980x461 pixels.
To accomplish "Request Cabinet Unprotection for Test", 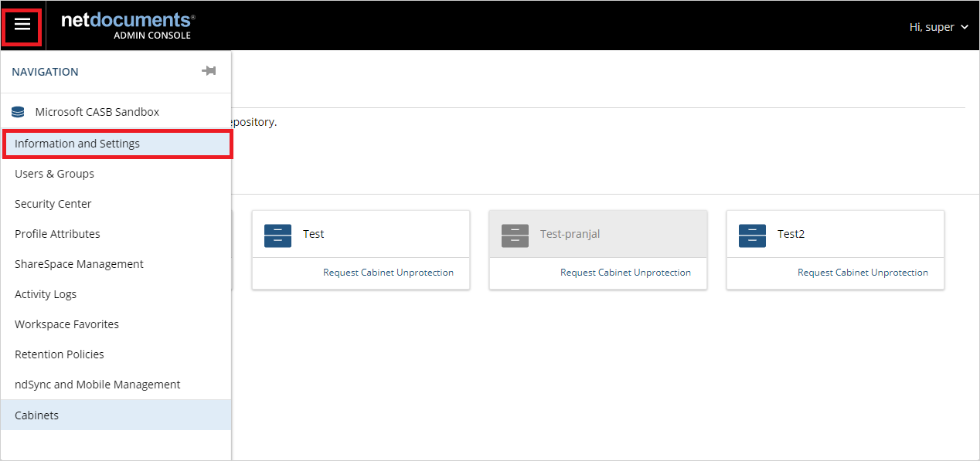I will pos(388,273).
